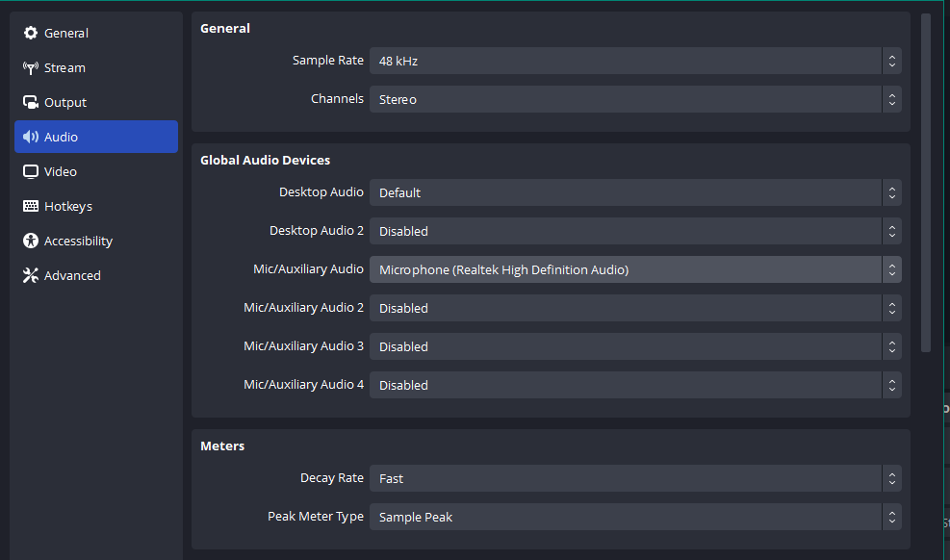Open the Desktop Audio device dropdown

pos(635,192)
